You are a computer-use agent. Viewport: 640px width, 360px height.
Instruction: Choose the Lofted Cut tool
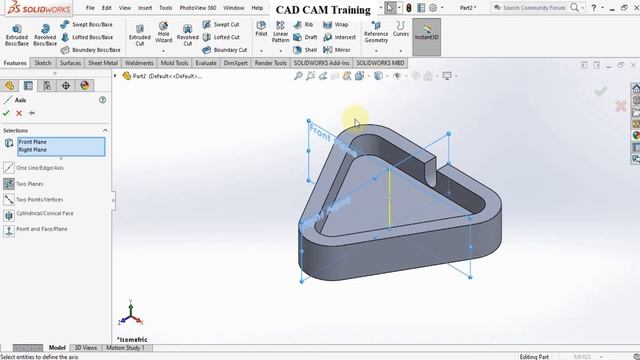point(221,37)
